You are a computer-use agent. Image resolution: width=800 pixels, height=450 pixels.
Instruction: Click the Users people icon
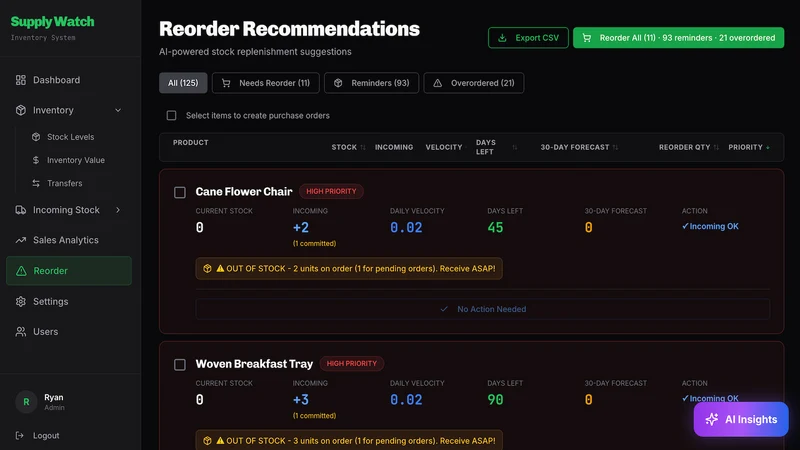(x=21, y=332)
